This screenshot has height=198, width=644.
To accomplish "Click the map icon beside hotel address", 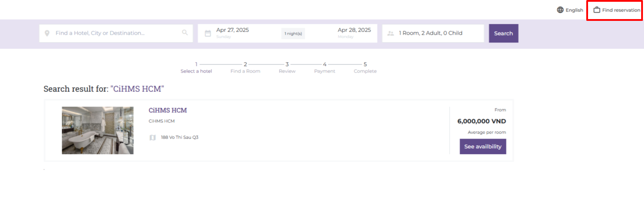I will click(153, 138).
